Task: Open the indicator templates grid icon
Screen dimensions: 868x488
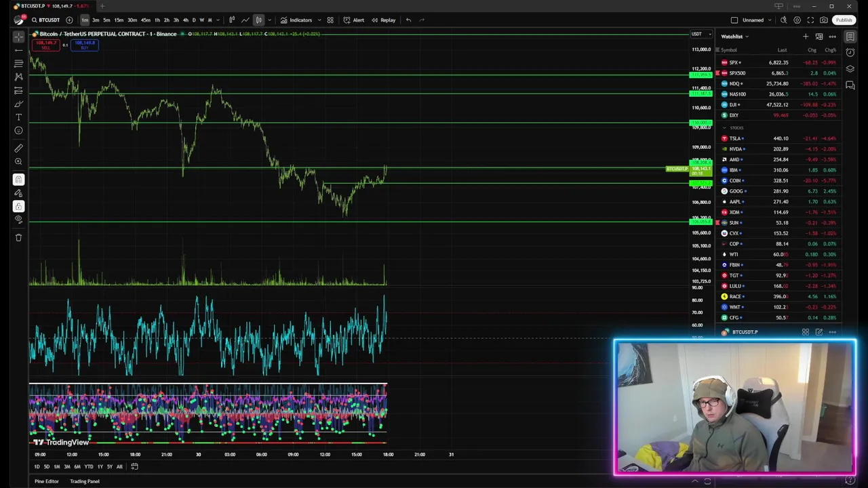Action: coord(330,20)
